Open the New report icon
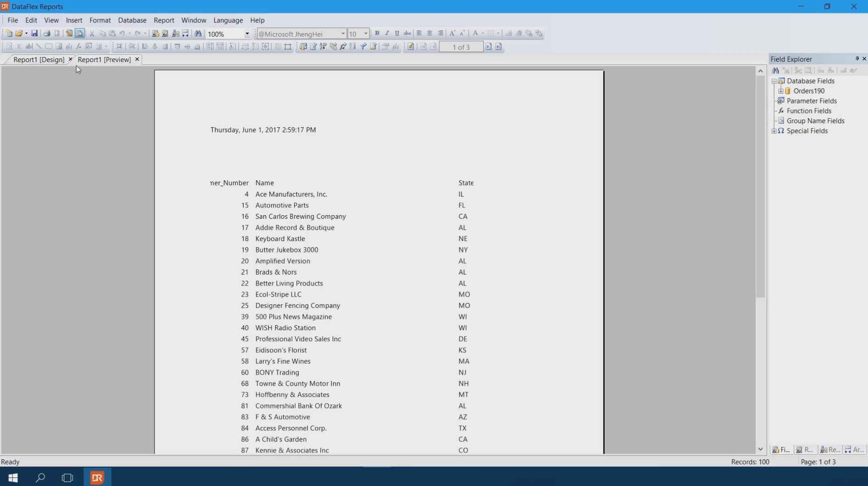Image resolution: width=868 pixels, height=486 pixels. (8, 34)
